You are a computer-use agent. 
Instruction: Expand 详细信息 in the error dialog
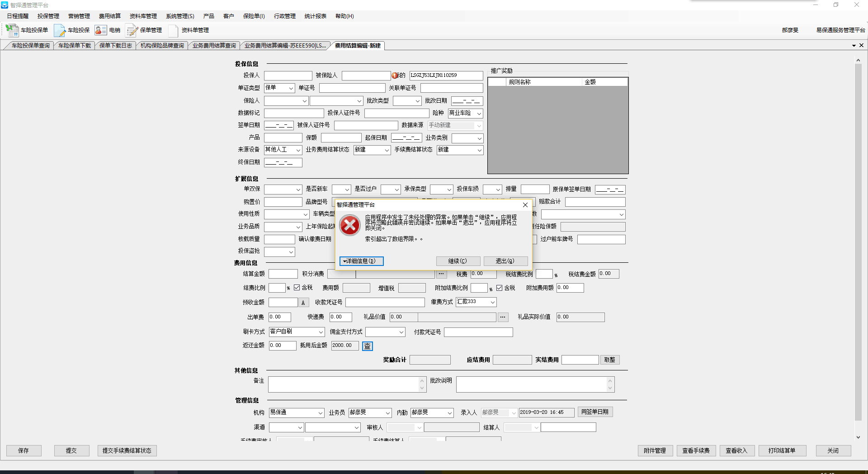[x=361, y=261]
